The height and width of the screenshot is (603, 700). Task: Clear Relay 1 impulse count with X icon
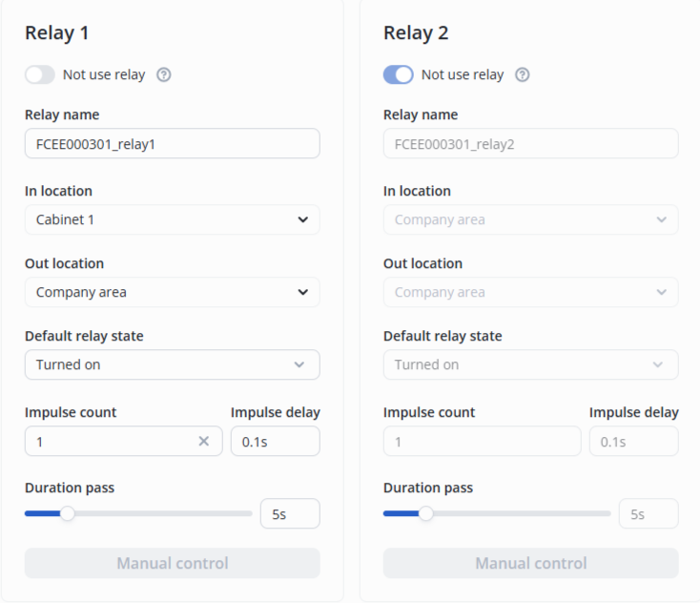[203, 441]
